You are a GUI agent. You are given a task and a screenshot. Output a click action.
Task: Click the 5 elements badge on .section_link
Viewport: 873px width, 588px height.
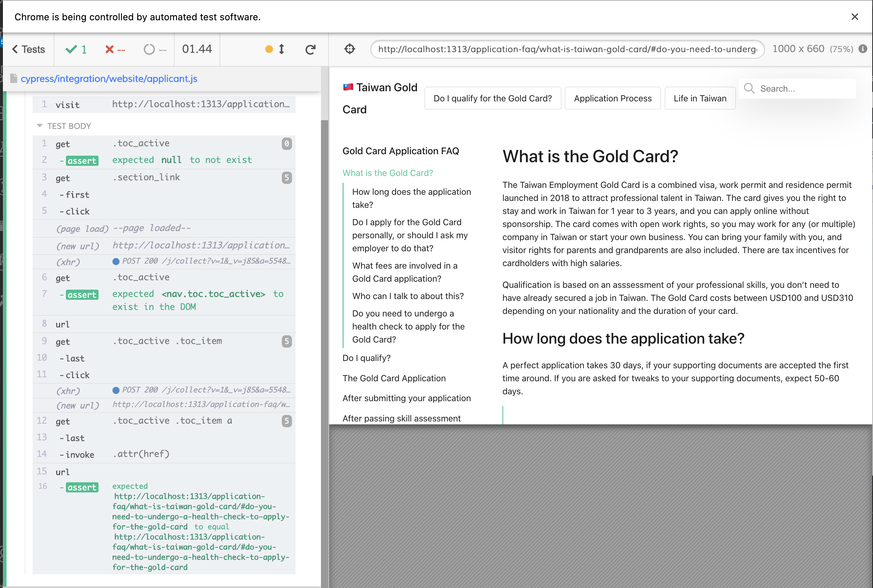[287, 177]
